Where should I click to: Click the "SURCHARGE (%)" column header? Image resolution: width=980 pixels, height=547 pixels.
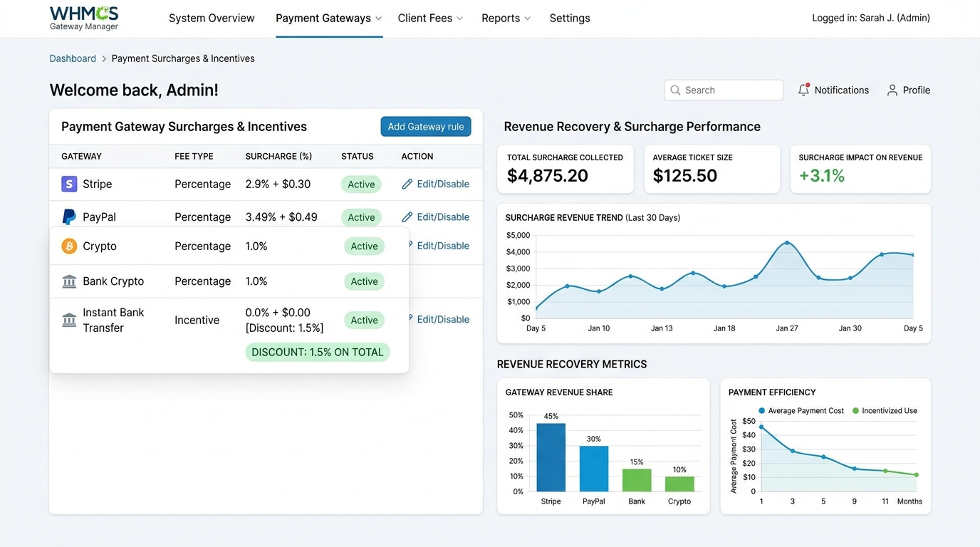coord(278,157)
